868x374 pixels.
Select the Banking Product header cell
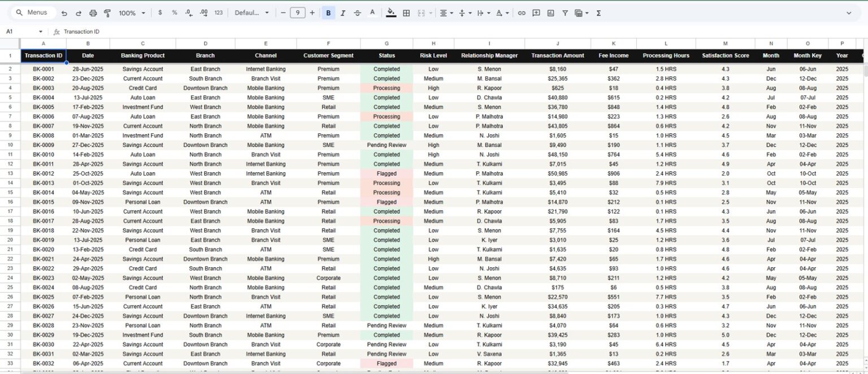tap(143, 55)
